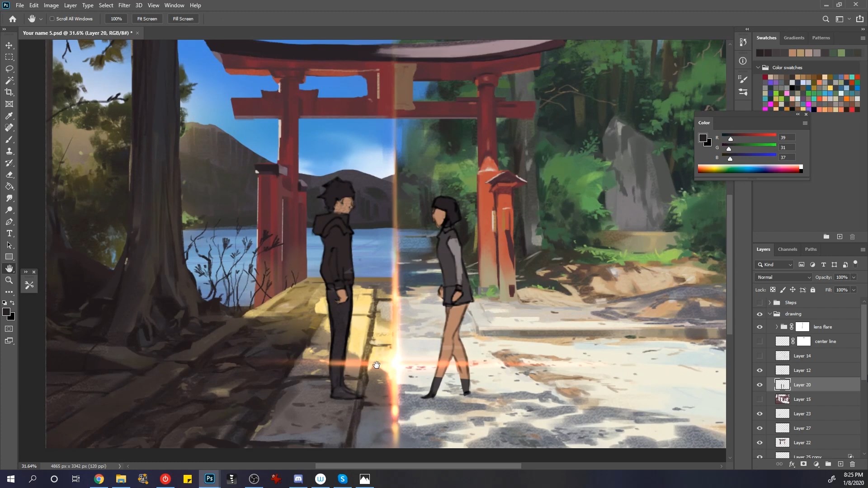Image resolution: width=868 pixels, height=488 pixels.
Task: Open the Photoshop search icon
Action: coord(826,19)
